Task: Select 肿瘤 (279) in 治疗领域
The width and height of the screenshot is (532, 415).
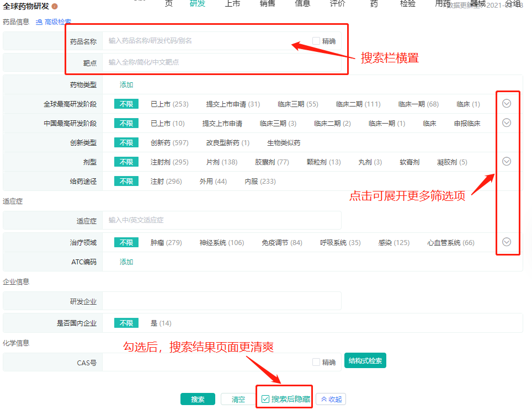Action: [166, 243]
